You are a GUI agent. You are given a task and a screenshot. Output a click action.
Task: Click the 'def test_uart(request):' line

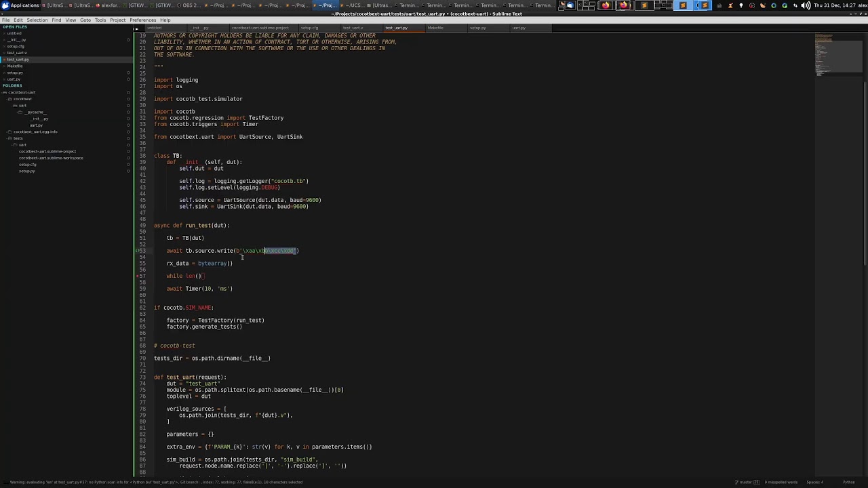pyautogui.click(x=190, y=378)
